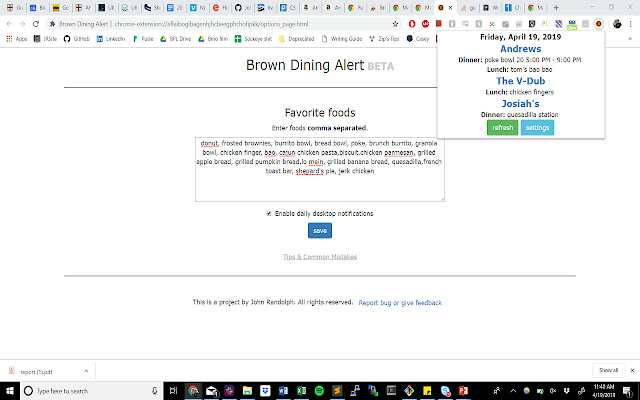Reload the page using the refresh icon
The image size is (640, 400).
pos(36,24)
